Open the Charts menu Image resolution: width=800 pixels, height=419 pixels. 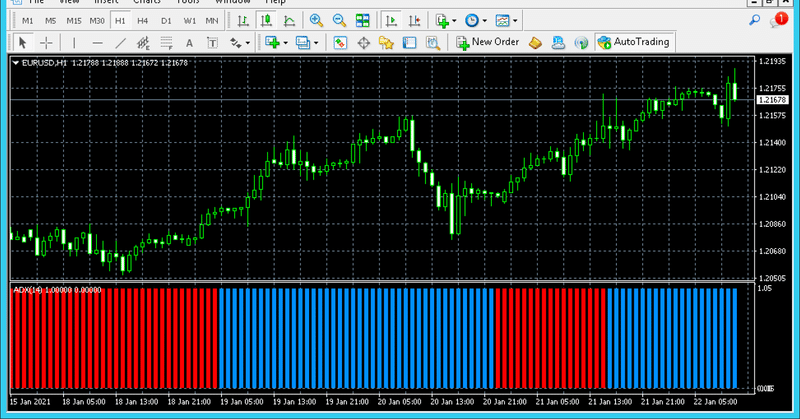point(147,2)
